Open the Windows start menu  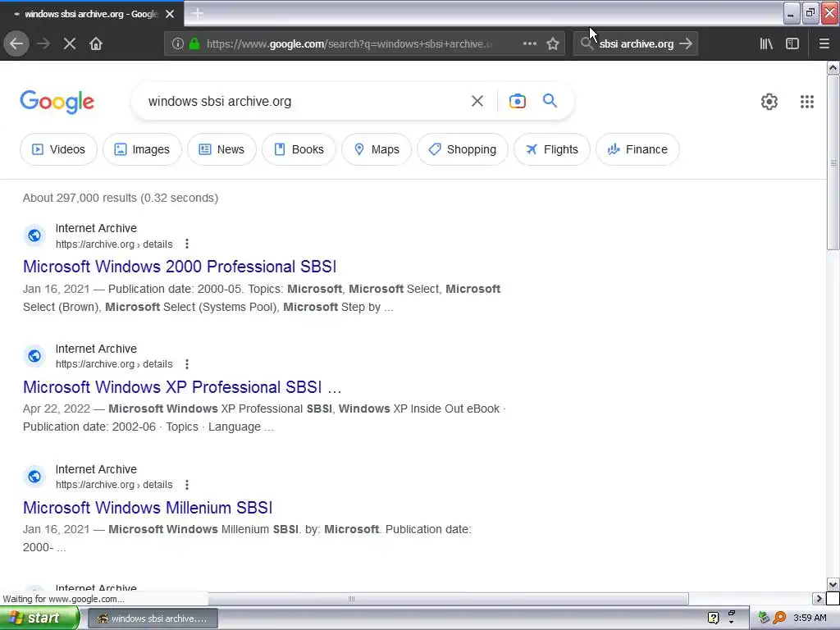[x=39, y=618]
